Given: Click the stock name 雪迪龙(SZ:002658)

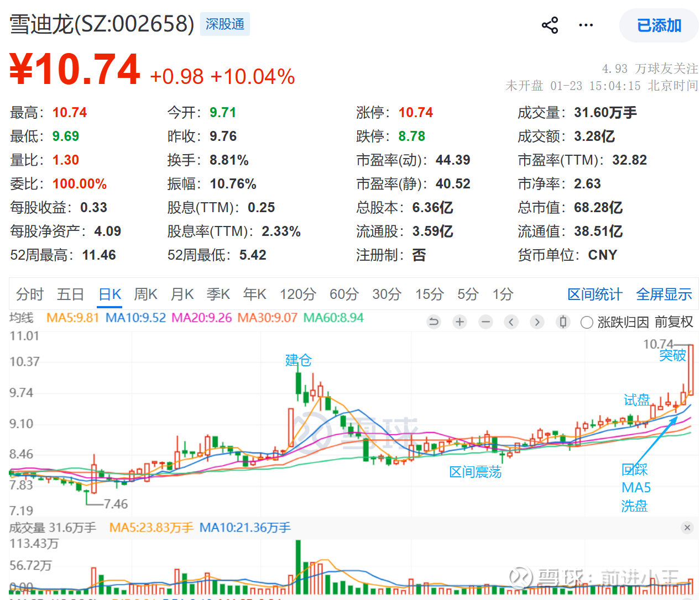Looking at the screenshot, I should tap(102, 24).
